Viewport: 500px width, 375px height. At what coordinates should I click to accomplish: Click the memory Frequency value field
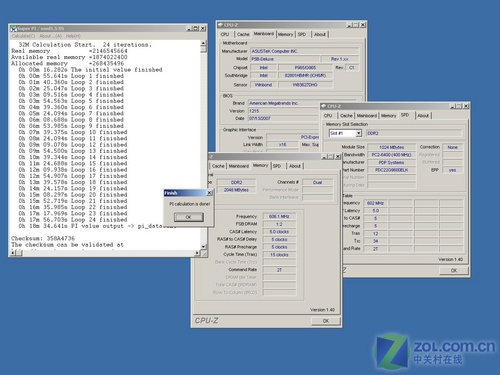point(279,217)
